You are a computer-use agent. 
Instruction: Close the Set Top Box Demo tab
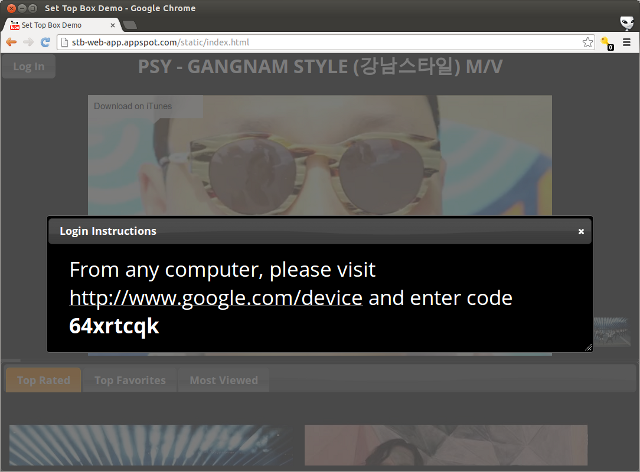pyautogui.click(x=112, y=25)
